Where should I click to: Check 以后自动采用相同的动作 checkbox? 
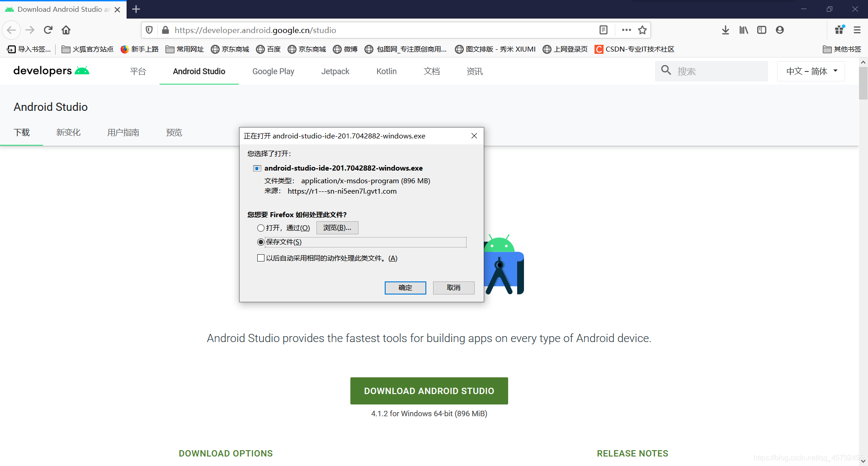[x=261, y=258]
